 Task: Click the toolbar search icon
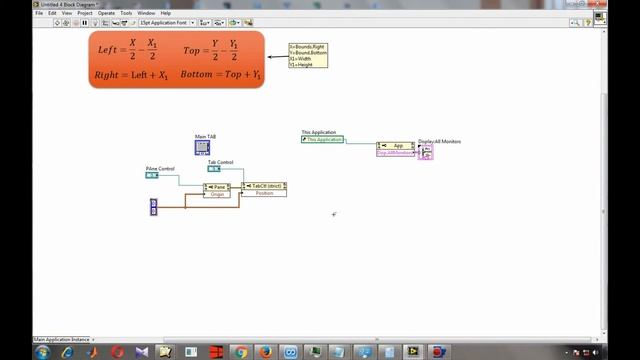pyautogui.click(x=576, y=23)
